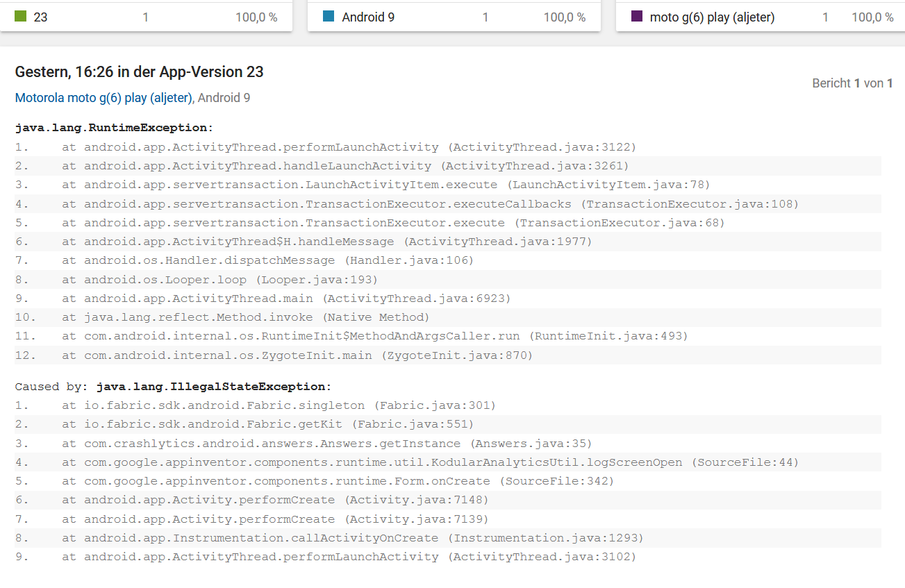Select the Android 9 row label
Screen dimensions: 905x588
pyautogui.click(x=368, y=17)
